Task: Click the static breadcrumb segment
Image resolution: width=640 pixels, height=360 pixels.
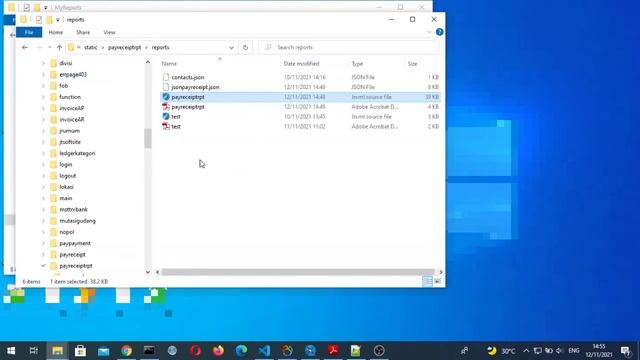Action: point(91,47)
